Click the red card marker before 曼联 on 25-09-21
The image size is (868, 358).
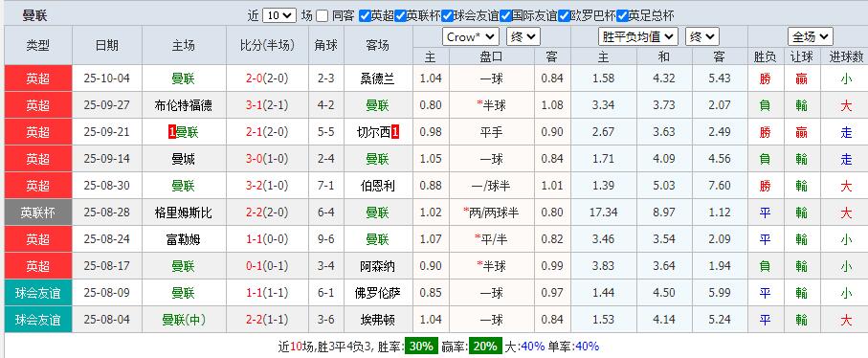coord(171,132)
